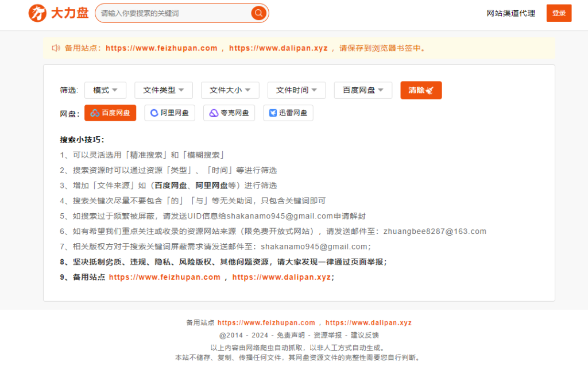Click the speaker announcement icon
The image size is (588, 373).
point(56,48)
